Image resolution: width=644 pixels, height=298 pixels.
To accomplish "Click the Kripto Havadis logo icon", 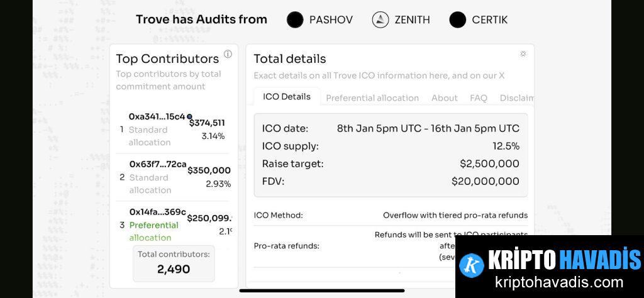I will pyautogui.click(x=472, y=265).
